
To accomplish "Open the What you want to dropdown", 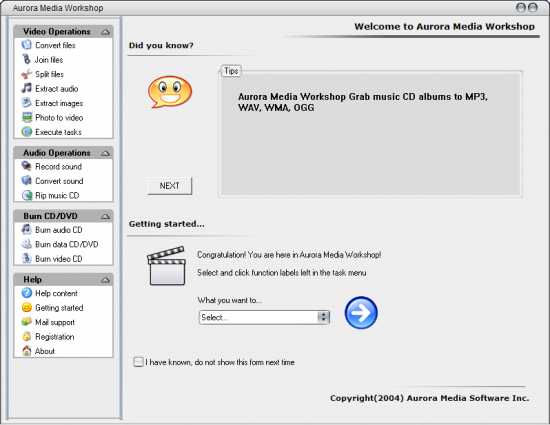I will (264, 317).
